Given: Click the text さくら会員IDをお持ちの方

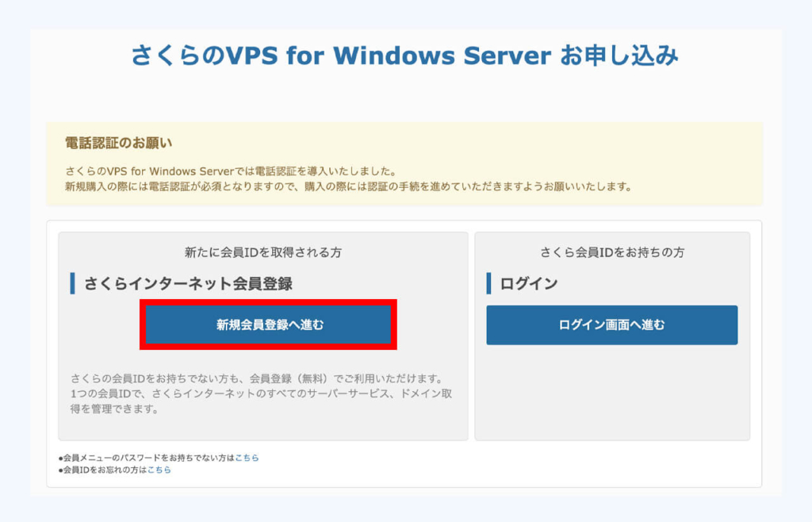Looking at the screenshot, I should coord(612,252).
